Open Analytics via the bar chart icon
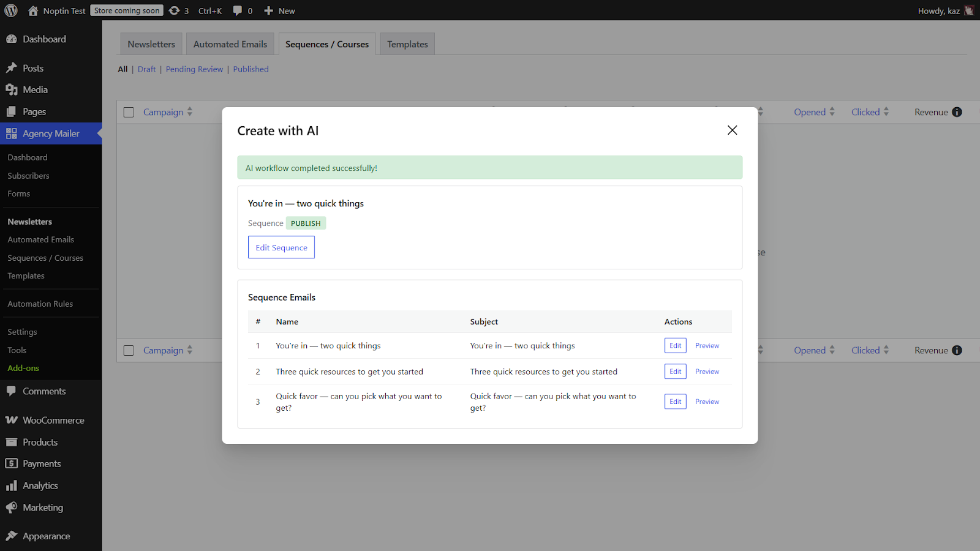Screen dimensions: 980x551 tap(12, 485)
